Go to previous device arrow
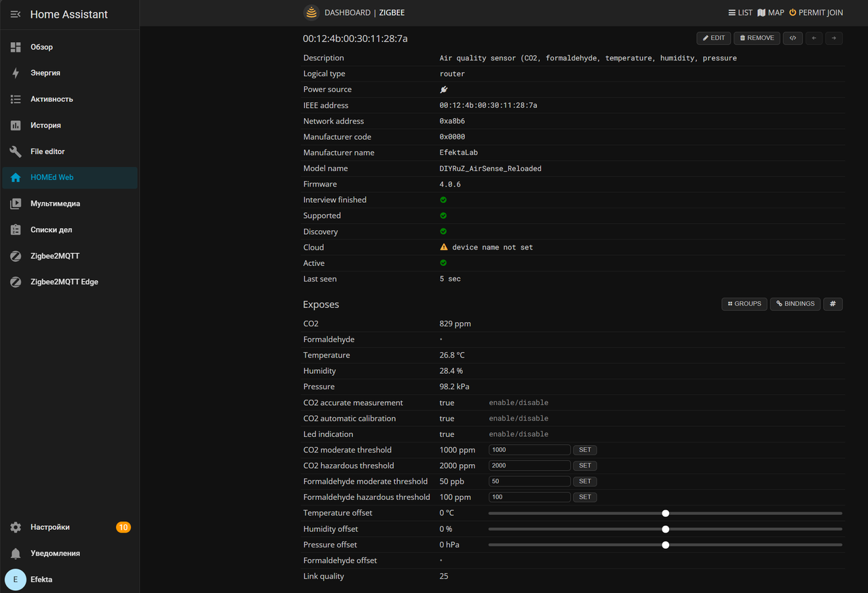Image resolution: width=868 pixels, height=593 pixels. point(814,38)
